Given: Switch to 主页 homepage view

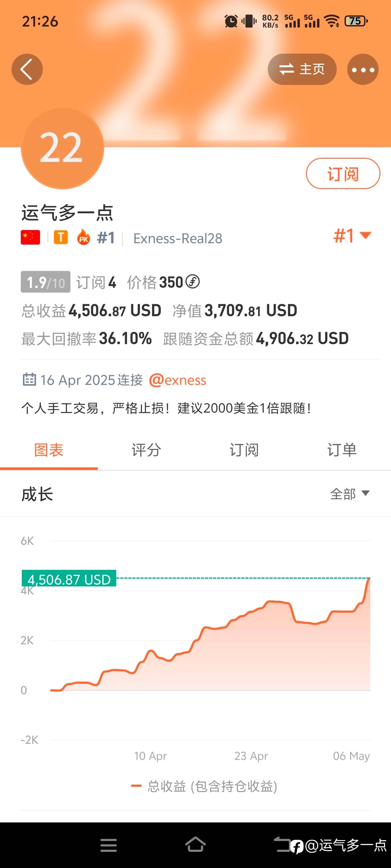Looking at the screenshot, I should 302,69.
